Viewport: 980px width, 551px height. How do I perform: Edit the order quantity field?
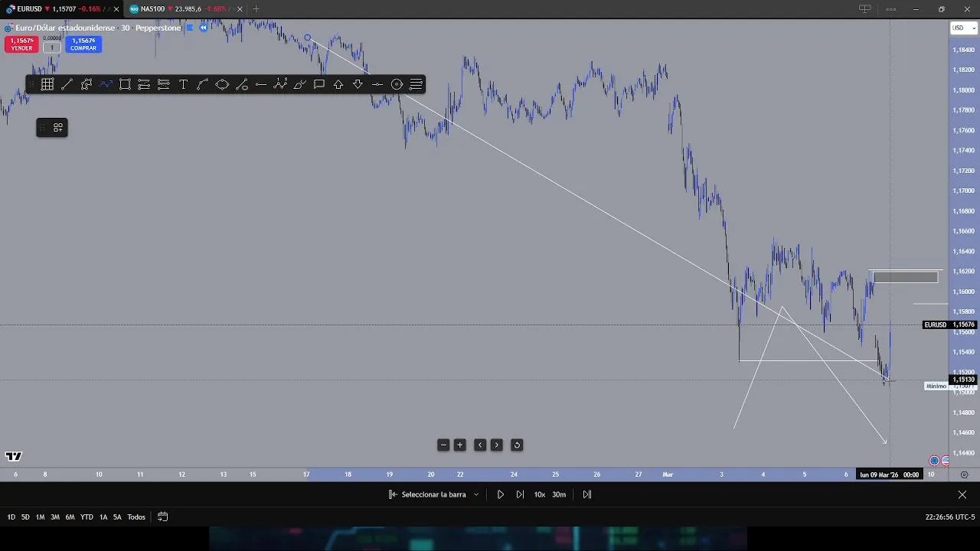(x=52, y=47)
